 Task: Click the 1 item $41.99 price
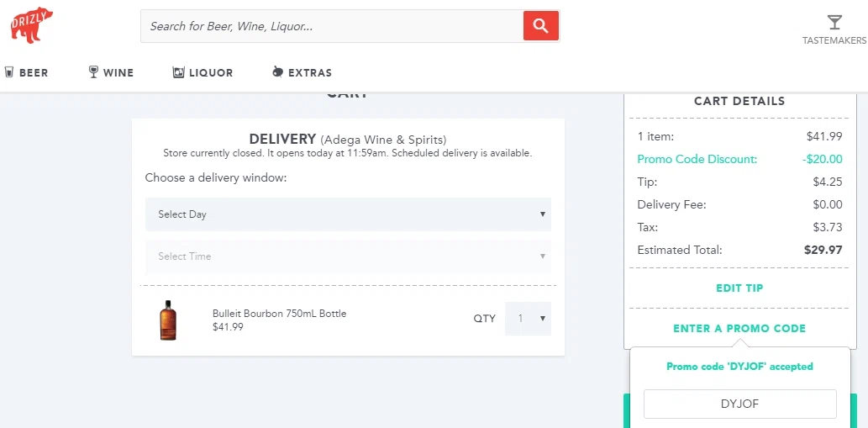click(x=824, y=137)
